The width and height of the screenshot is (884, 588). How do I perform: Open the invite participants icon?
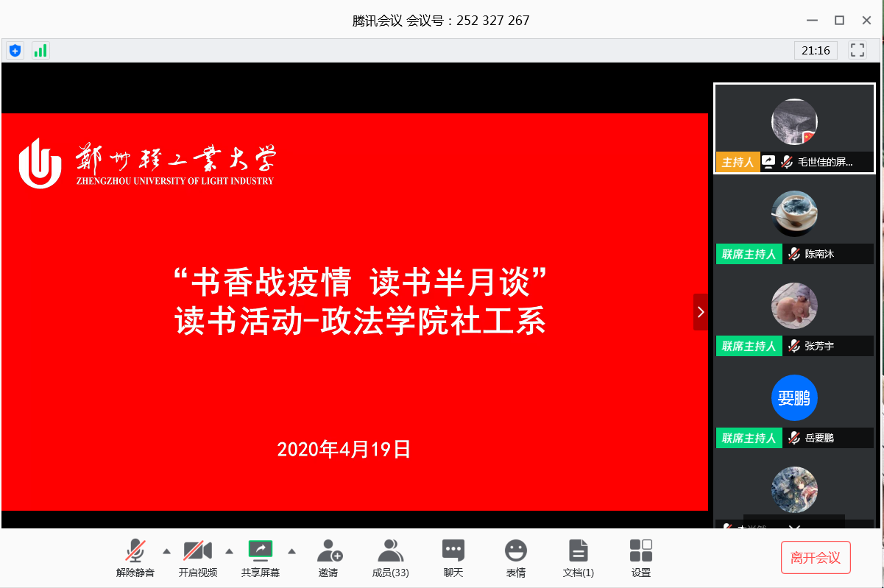[328, 558]
